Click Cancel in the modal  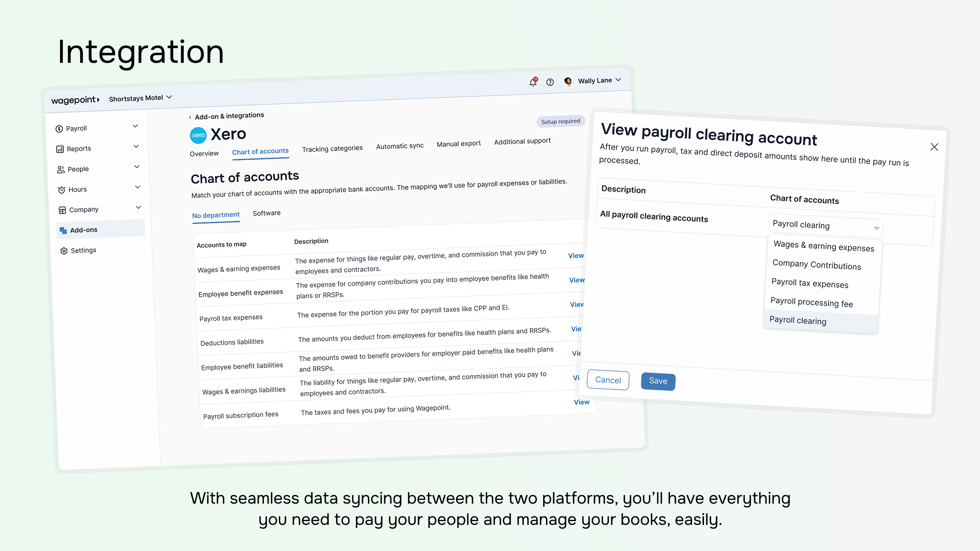608,380
